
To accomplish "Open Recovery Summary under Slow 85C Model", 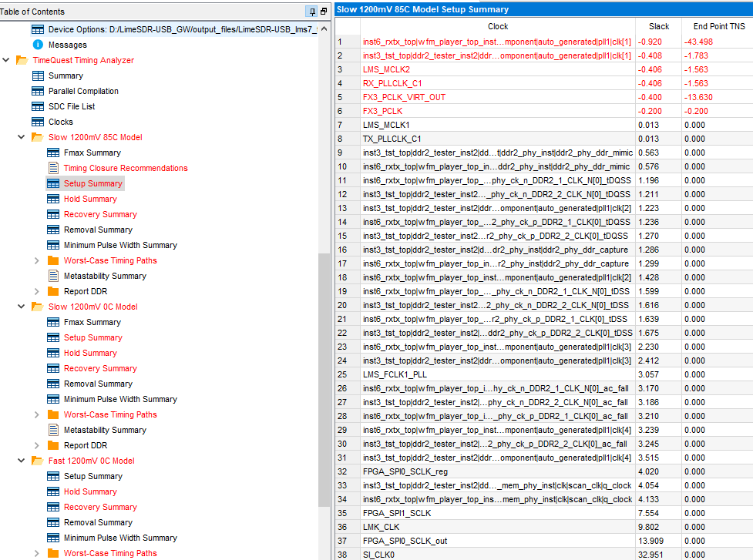I will [x=100, y=214].
